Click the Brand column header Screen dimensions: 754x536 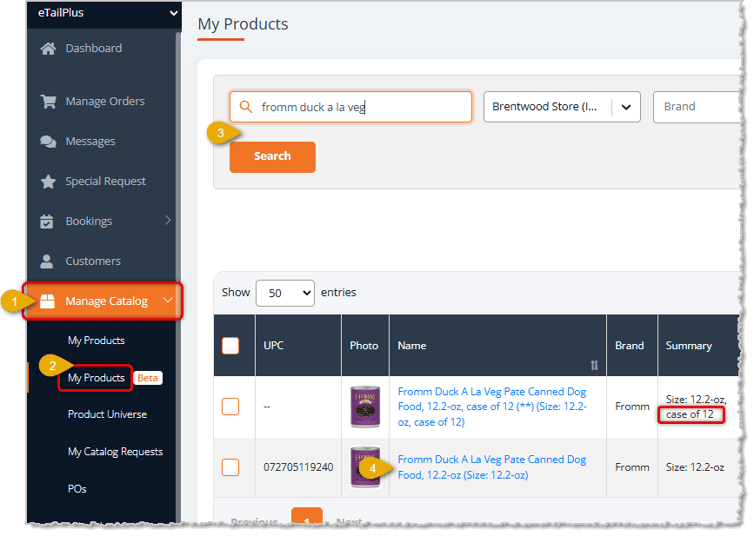pyautogui.click(x=629, y=346)
